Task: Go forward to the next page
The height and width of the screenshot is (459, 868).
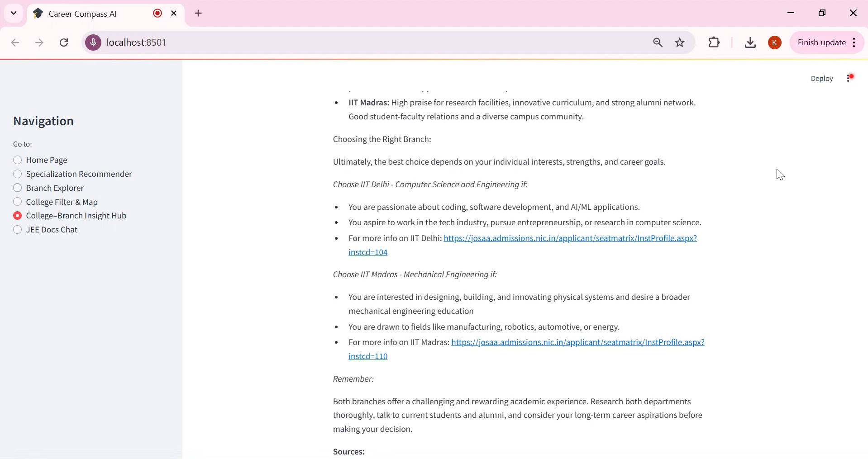Action: click(40, 43)
